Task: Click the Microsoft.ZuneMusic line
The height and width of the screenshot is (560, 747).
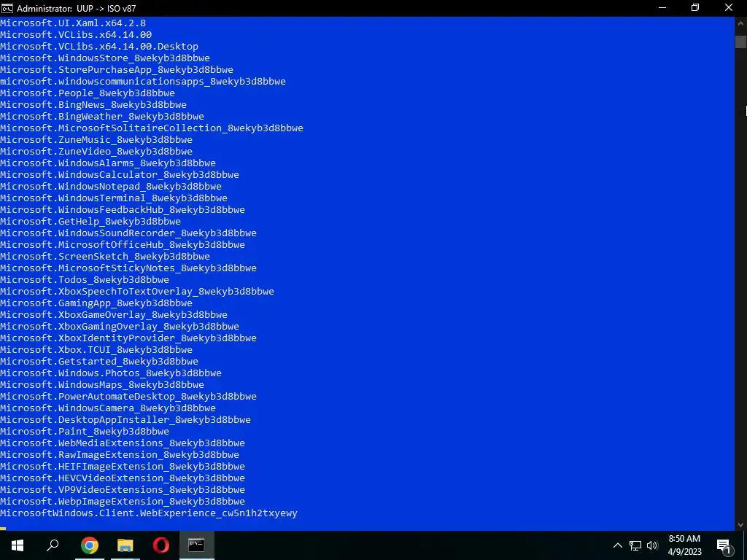Action: 96,139
